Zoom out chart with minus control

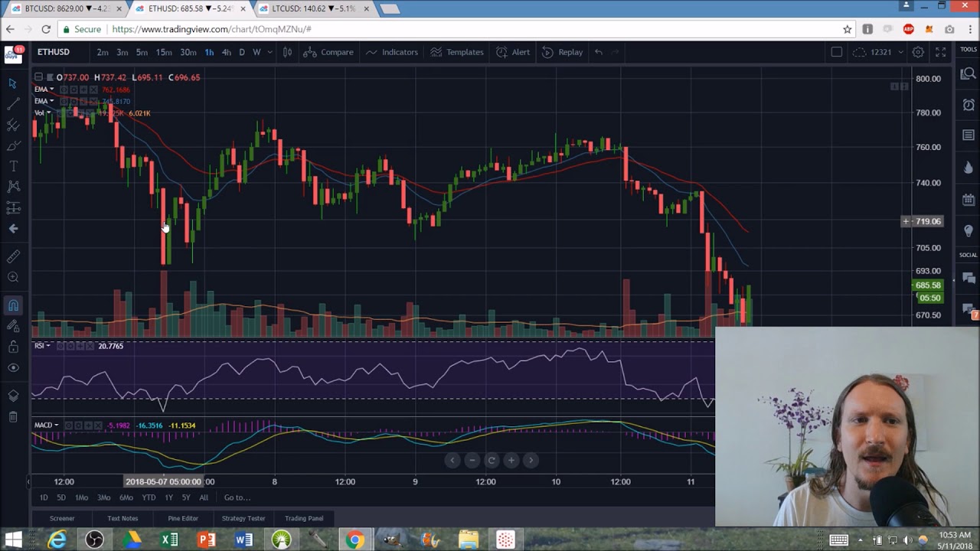click(x=472, y=460)
